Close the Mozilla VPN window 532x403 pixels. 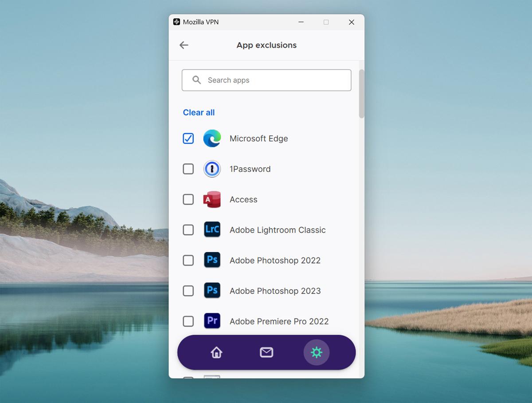(x=352, y=22)
